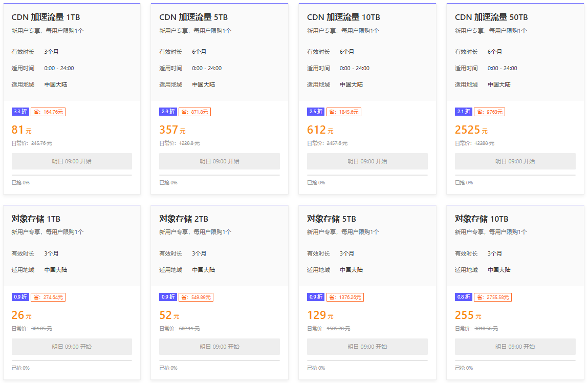Click the savings tag showing 1376.26元
This screenshot has height=383, width=588.
pyautogui.click(x=345, y=297)
